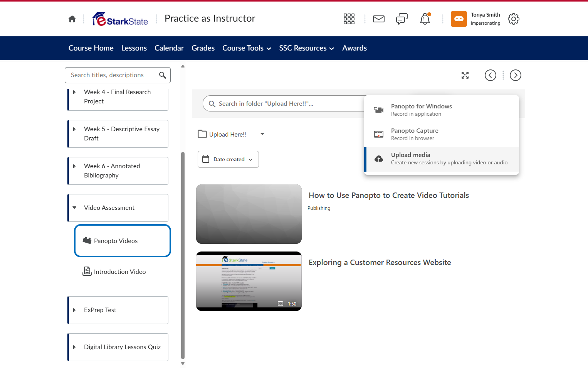Open the Lessons nav item
The width and height of the screenshot is (588, 368).
pyautogui.click(x=134, y=48)
